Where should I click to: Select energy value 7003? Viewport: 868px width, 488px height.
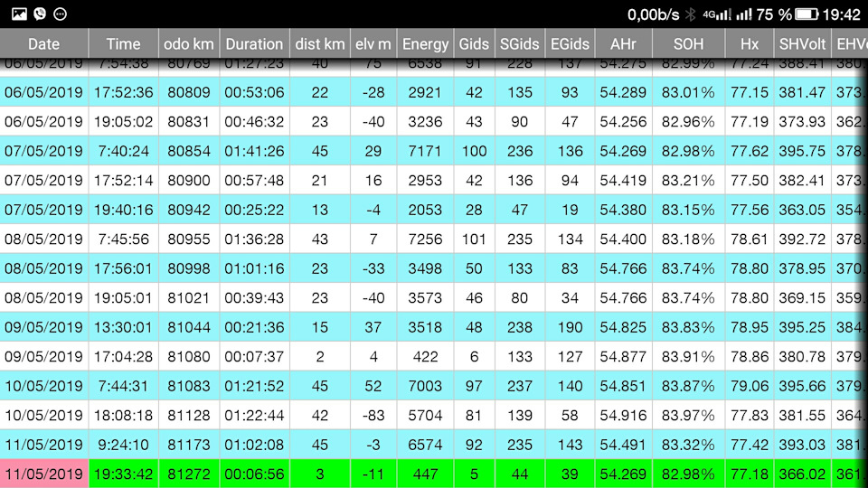[x=425, y=386]
